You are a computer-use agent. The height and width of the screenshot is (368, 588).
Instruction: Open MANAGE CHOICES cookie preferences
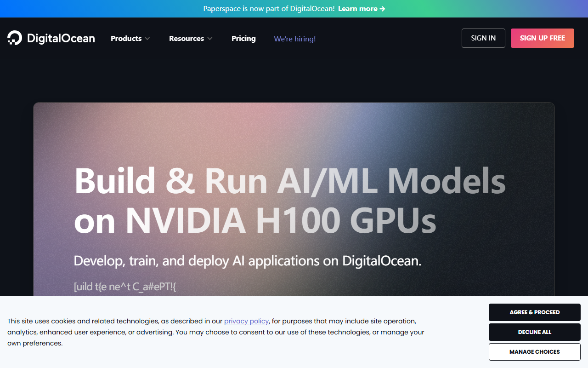(x=535, y=352)
